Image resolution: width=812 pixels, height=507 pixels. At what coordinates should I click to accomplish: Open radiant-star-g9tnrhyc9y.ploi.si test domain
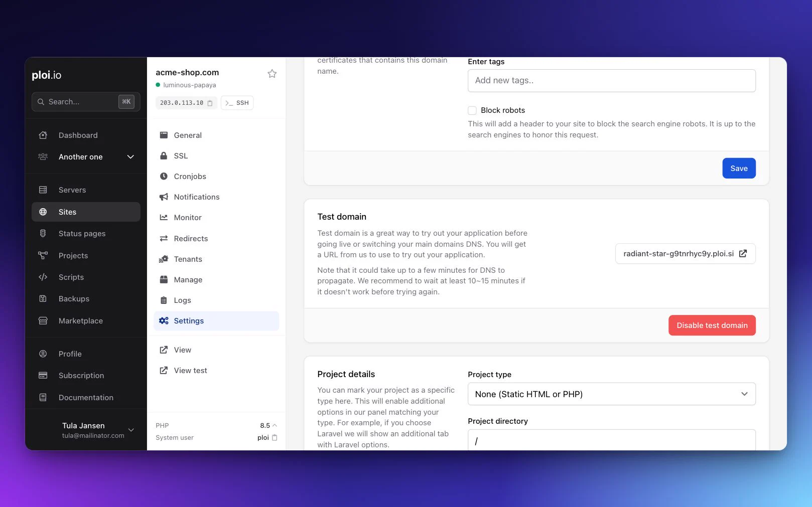[685, 254]
